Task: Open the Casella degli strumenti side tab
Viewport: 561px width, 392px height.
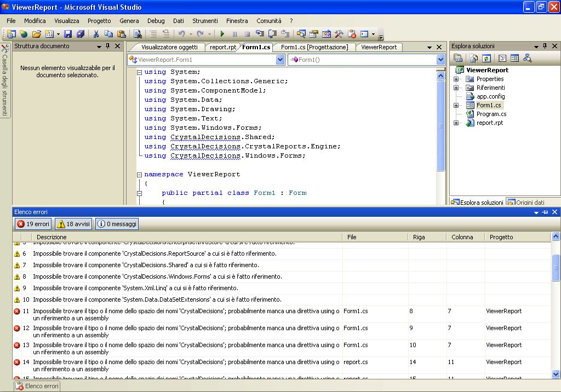Action: pos(5,80)
